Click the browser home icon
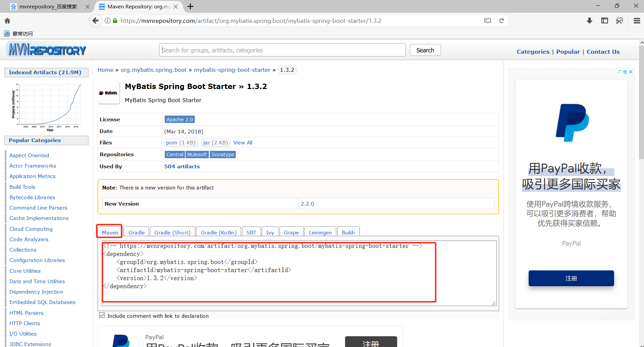 (7, 20)
